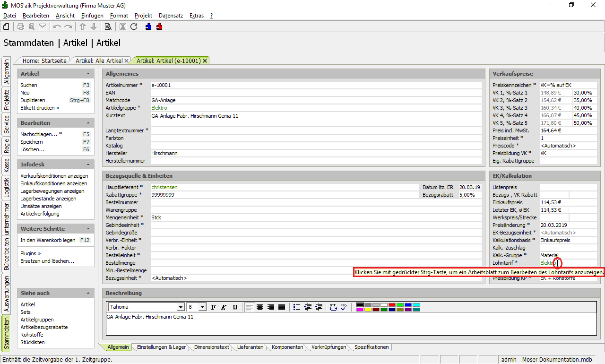Open the font size dropdown

[x=202, y=307]
